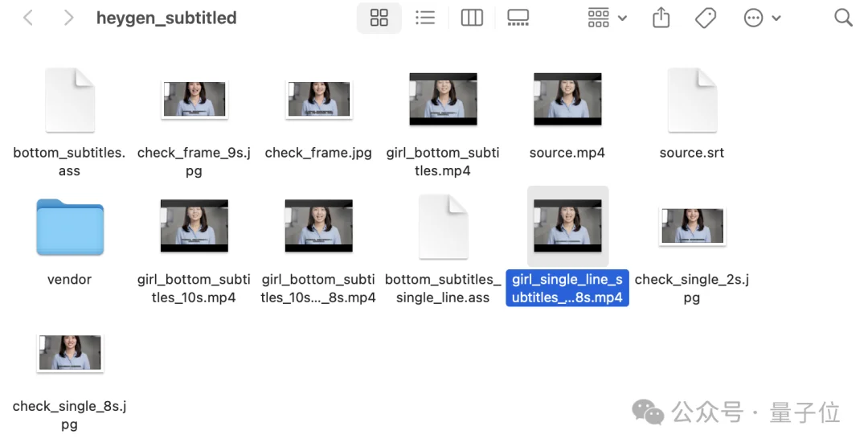This screenshot has height=447, width=868.
Task: Click the source.srt file name
Action: pos(692,153)
